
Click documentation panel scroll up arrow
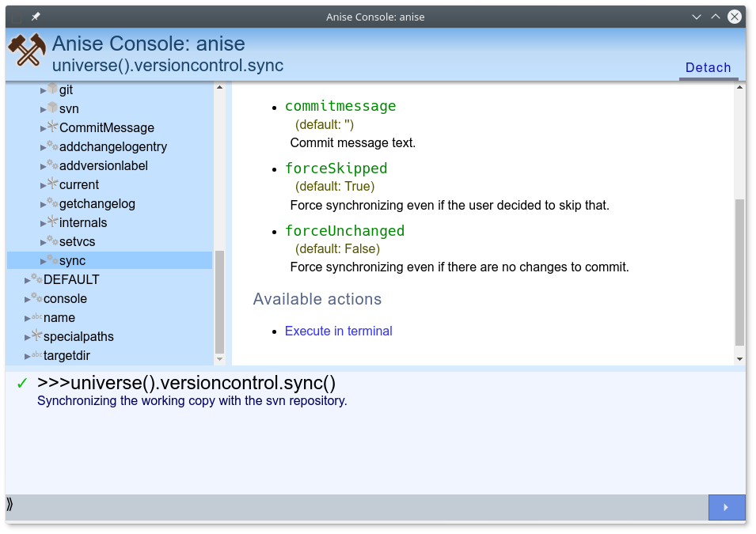tap(739, 87)
